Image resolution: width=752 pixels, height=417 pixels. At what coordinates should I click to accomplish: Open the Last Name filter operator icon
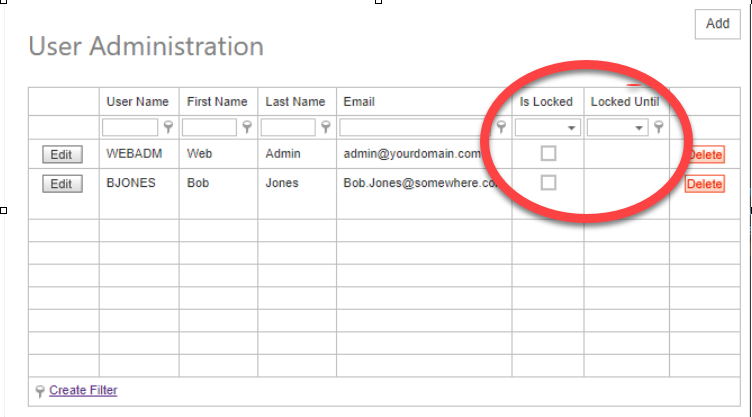pos(325,127)
